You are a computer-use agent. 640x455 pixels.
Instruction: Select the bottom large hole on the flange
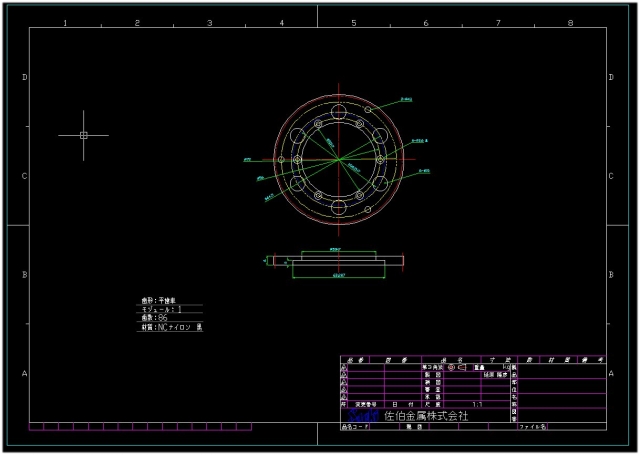coord(338,206)
